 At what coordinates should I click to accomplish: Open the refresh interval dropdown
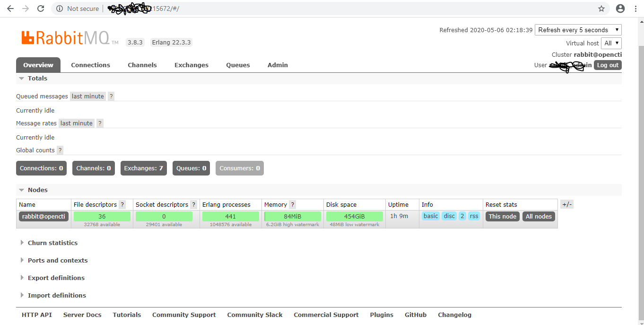click(578, 29)
